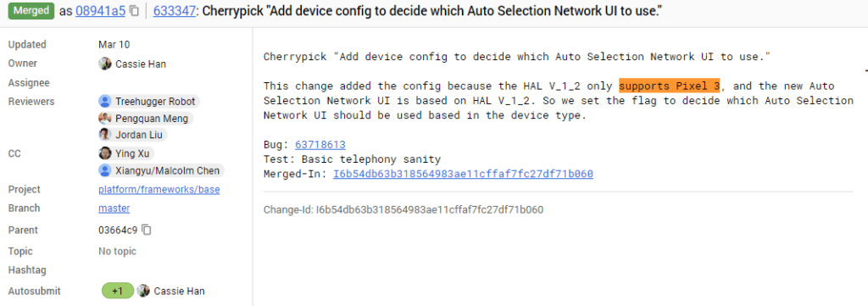Open bug 63718613 link
The width and height of the screenshot is (868, 306).
[x=320, y=145]
